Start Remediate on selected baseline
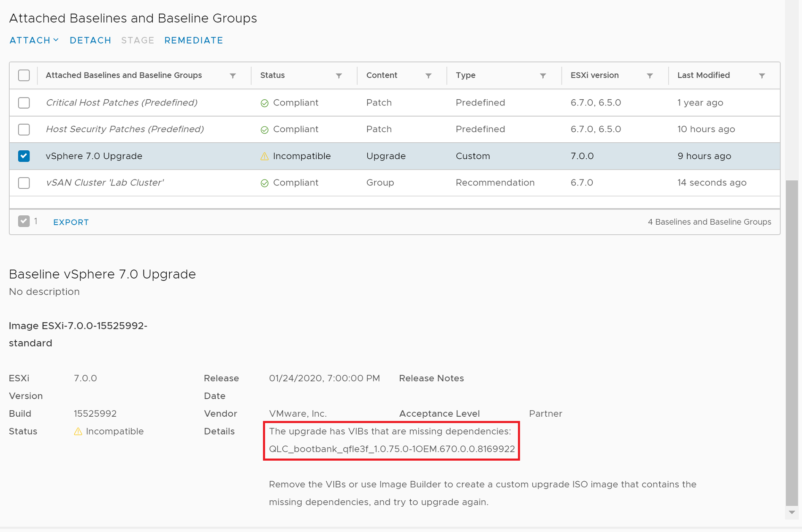 tap(194, 40)
